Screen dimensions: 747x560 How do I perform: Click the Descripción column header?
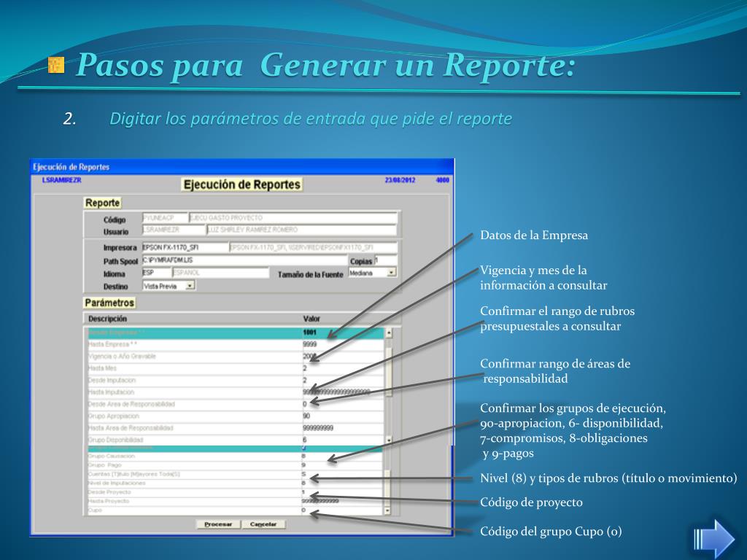[108, 319]
